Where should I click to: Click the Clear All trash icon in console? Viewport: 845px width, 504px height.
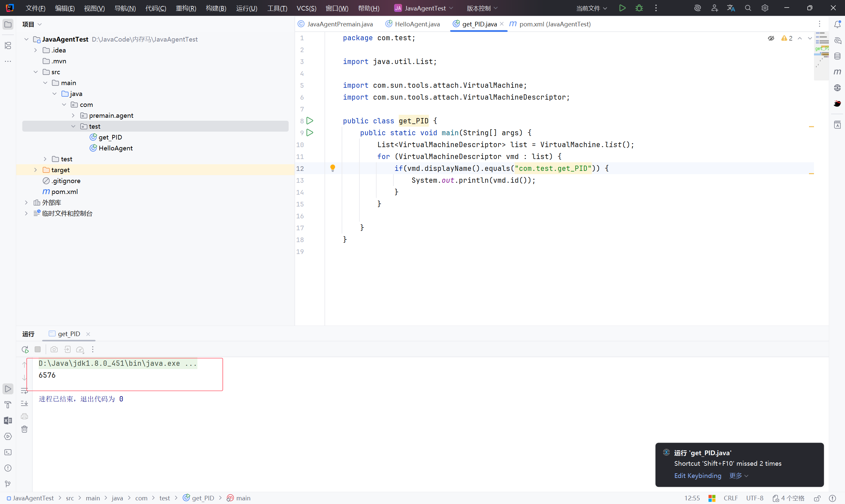24,429
